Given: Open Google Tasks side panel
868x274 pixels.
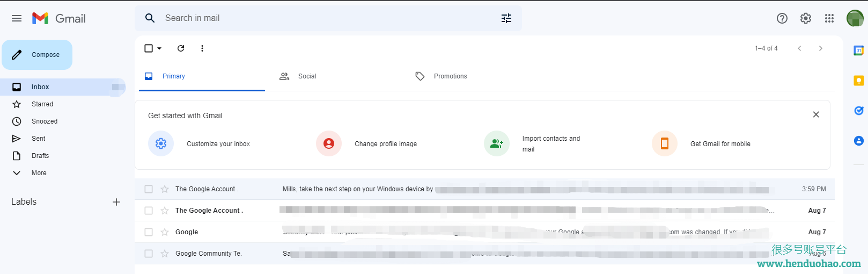Looking at the screenshot, I should click(x=858, y=111).
